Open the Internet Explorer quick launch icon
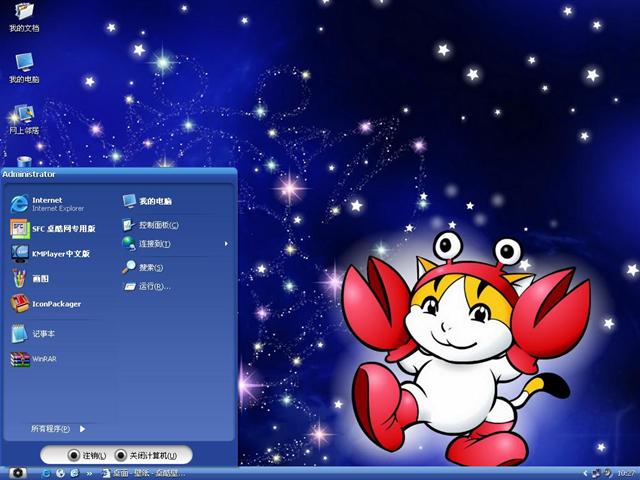 [74, 473]
